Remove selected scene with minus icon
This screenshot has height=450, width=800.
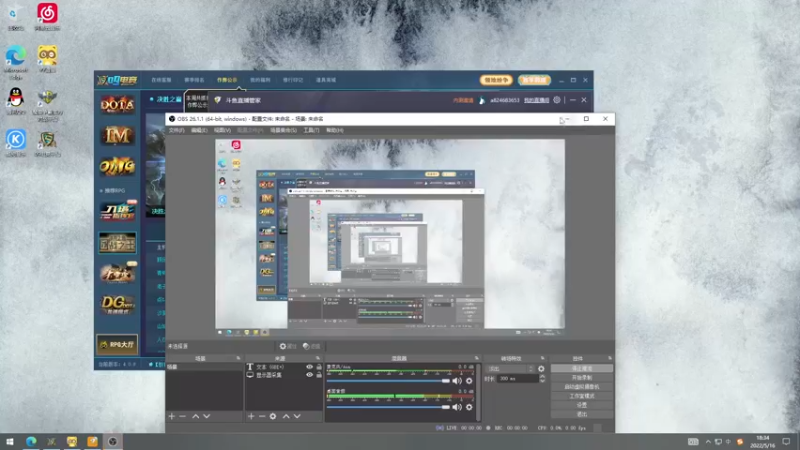182,416
